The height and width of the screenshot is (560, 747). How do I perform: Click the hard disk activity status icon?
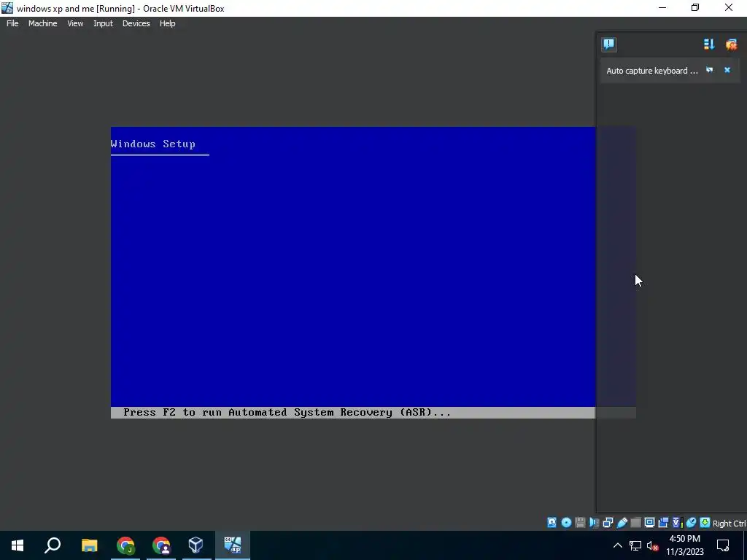pos(551,522)
